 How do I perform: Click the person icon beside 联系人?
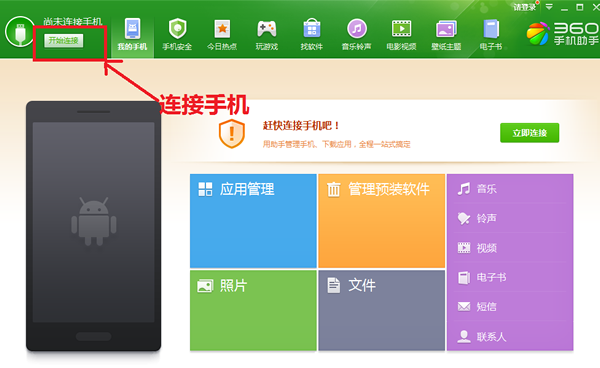coord(464,336)
